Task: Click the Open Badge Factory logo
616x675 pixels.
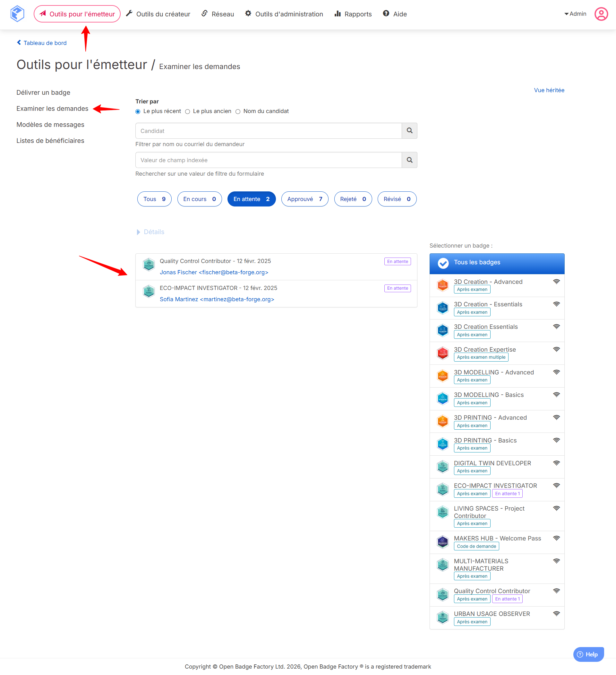Action: tap(17, 14)
